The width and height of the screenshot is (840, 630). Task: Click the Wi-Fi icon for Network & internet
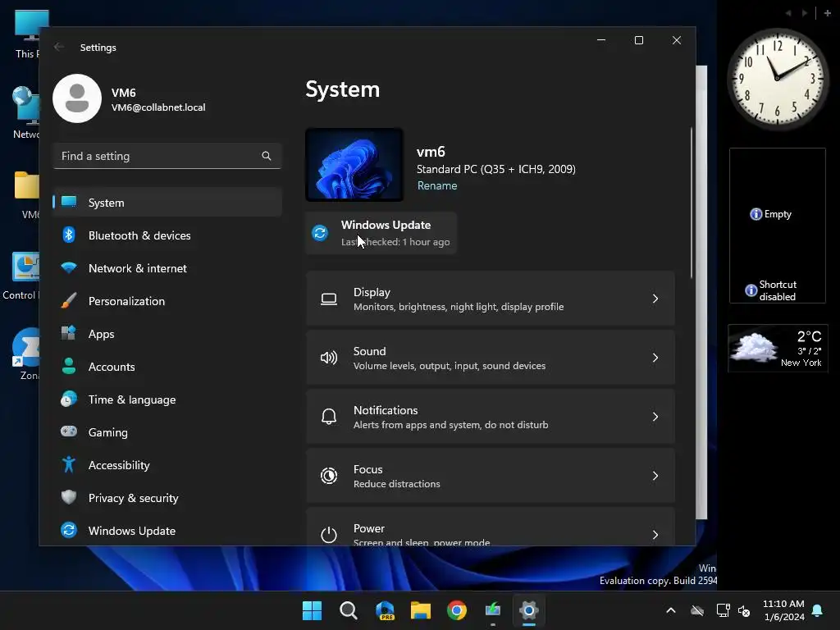point(69,267)
